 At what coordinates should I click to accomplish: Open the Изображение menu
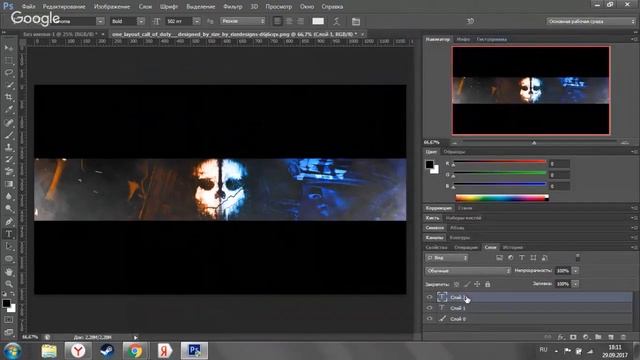click(112, 7)
